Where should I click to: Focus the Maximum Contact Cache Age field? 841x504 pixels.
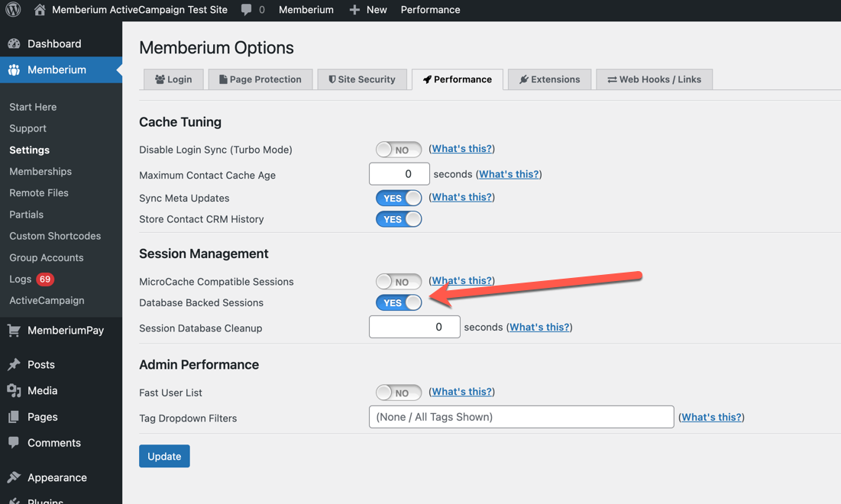(x=399, y=173)
